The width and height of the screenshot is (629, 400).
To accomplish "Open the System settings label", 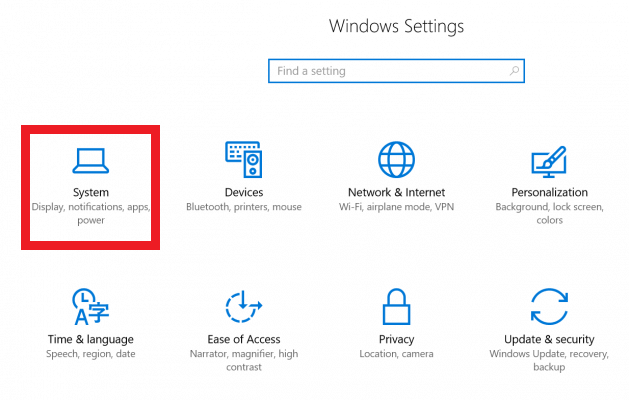I will [91, 192].
